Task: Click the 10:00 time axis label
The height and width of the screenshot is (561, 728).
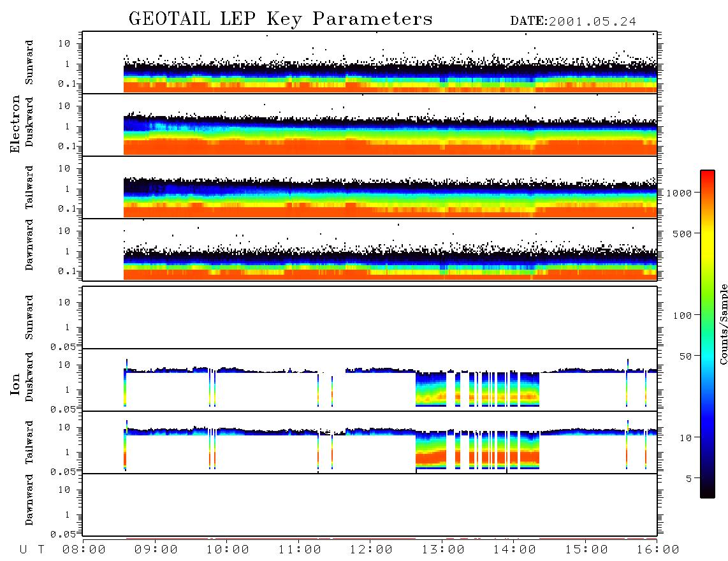Action: coord(228,550)
